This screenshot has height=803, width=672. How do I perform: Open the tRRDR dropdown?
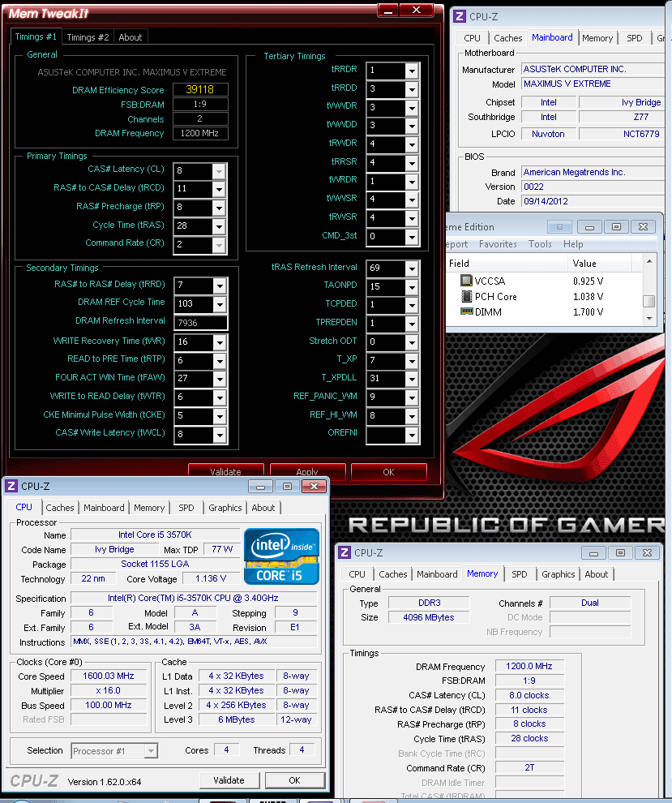(412, 71)
